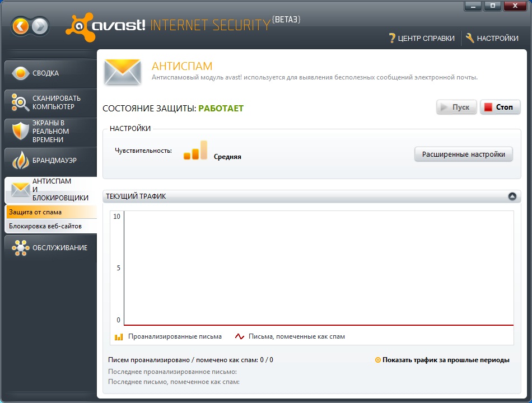Collapse the Текущий трафик panel arrow

[x=512, y=196]
